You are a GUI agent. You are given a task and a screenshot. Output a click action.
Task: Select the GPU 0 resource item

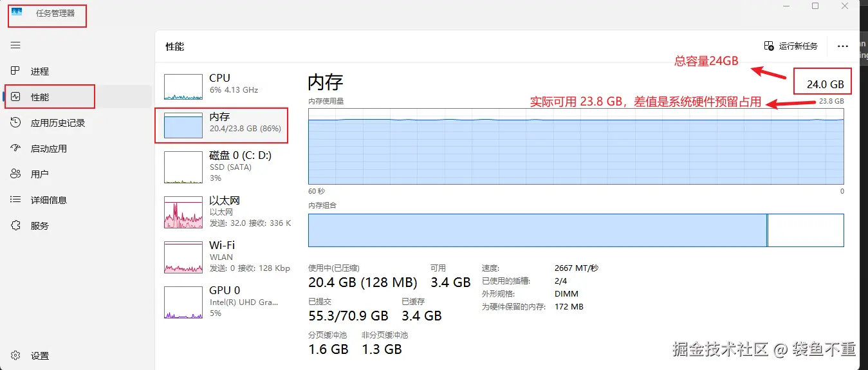coord(222,301)
